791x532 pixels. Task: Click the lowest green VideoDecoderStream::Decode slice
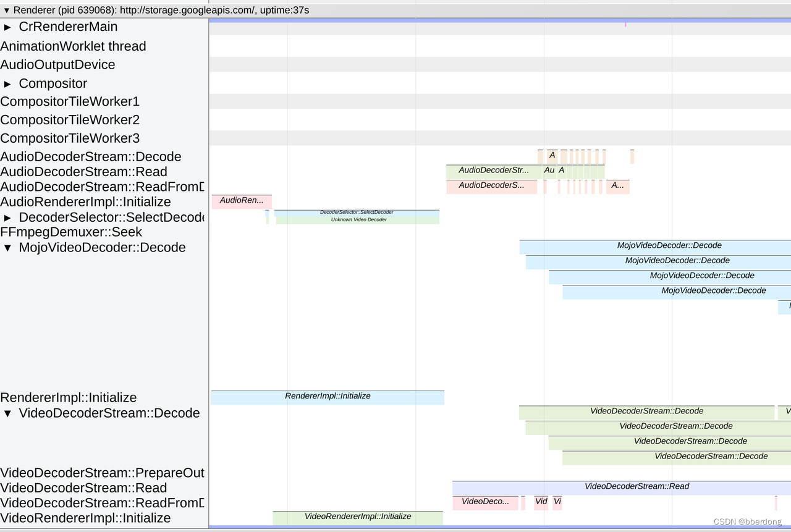(677, 458)
